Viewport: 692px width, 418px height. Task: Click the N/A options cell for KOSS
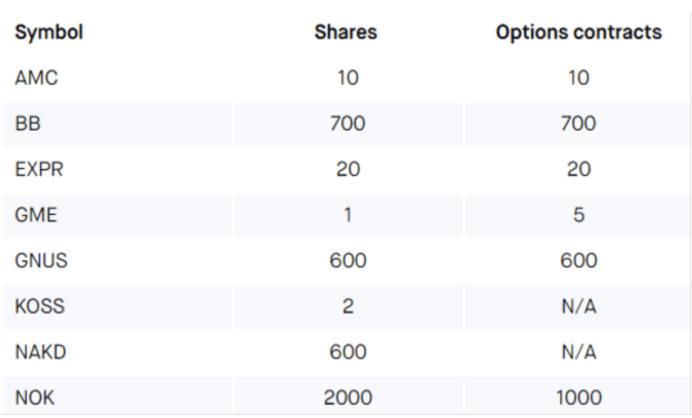coord(579,307)
